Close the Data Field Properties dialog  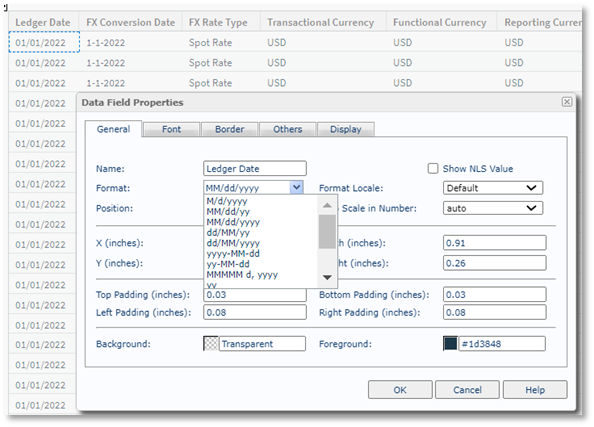(x=566, y=102)
